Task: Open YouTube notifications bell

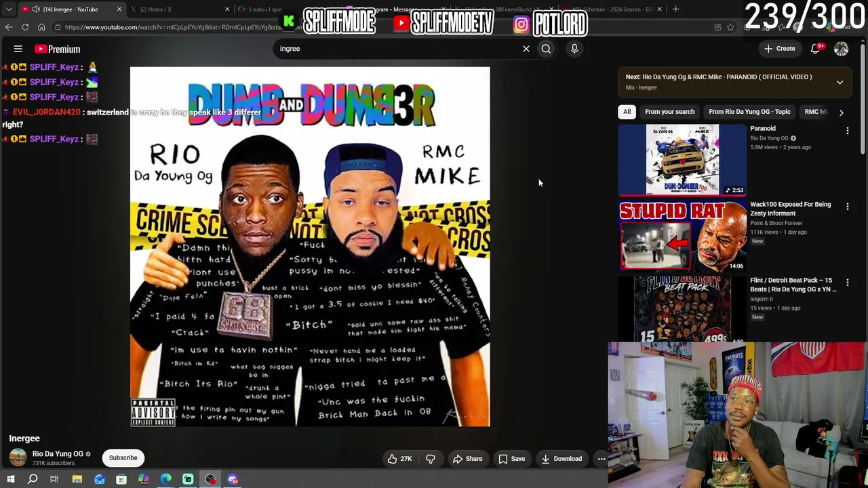Action: point(816,49)
